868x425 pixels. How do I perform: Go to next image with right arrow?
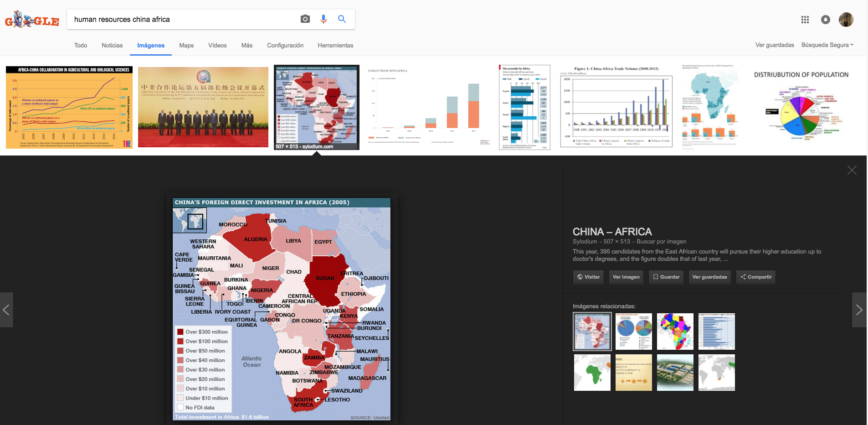859,310
